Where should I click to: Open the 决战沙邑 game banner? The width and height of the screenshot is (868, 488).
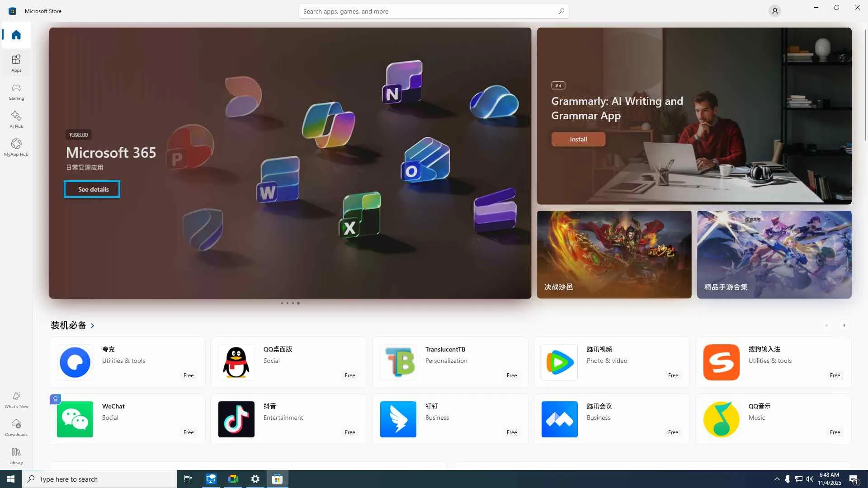pos(614,254)
